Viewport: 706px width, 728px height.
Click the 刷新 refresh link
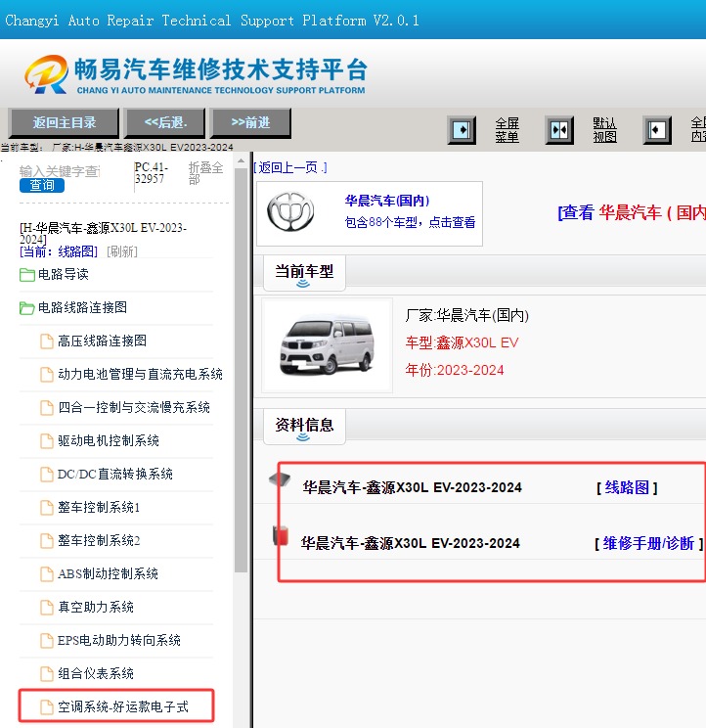(x=122, y=251)
